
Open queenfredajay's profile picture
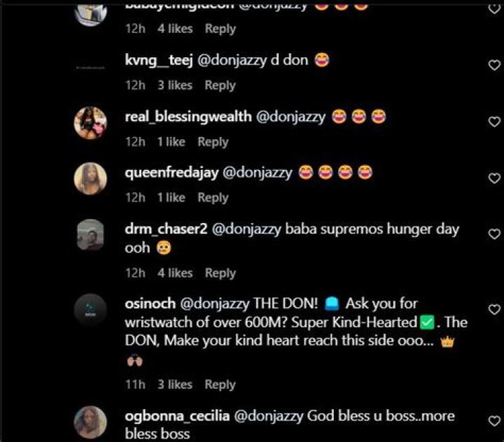[90, 179]
